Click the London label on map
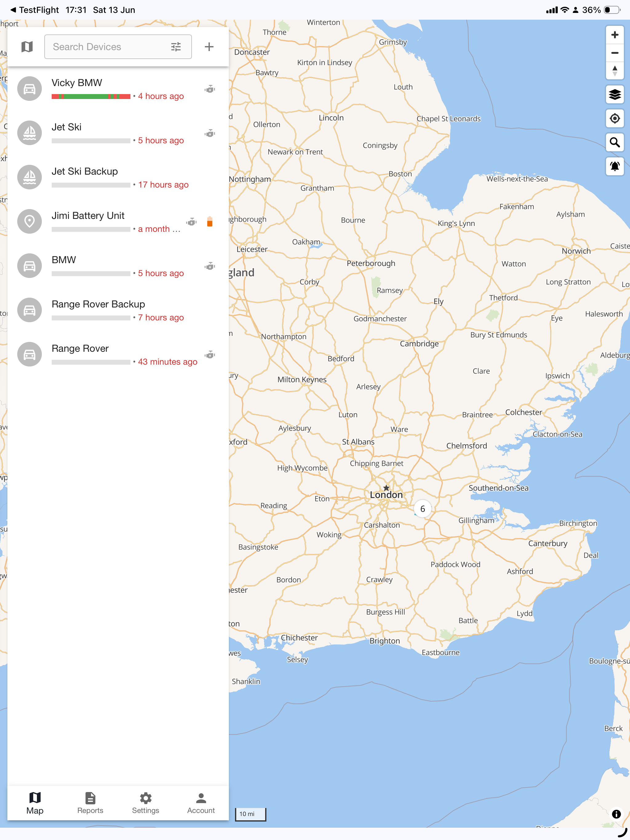 [x=386, y=495]
